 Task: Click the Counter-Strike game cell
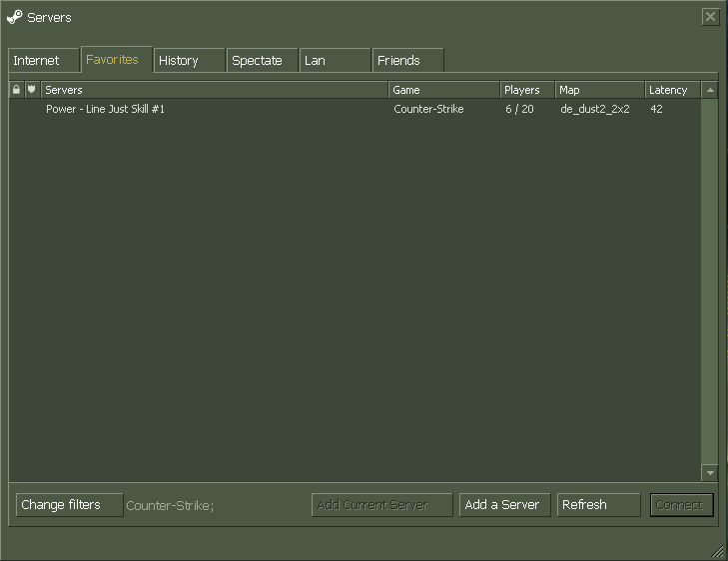428,109
